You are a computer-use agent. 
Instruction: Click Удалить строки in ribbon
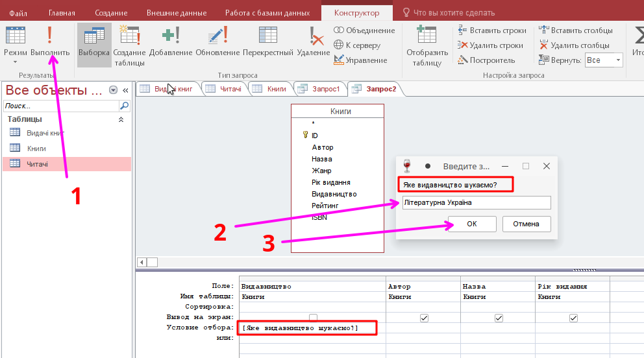click(x=490, y=45)
